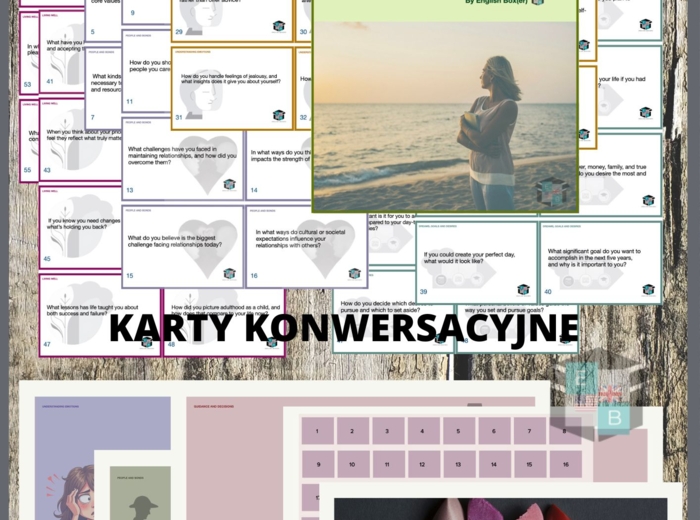Viewport: 700px width, 520px height.
Task: Click the English Box logo on card 16
Action: 354,274
